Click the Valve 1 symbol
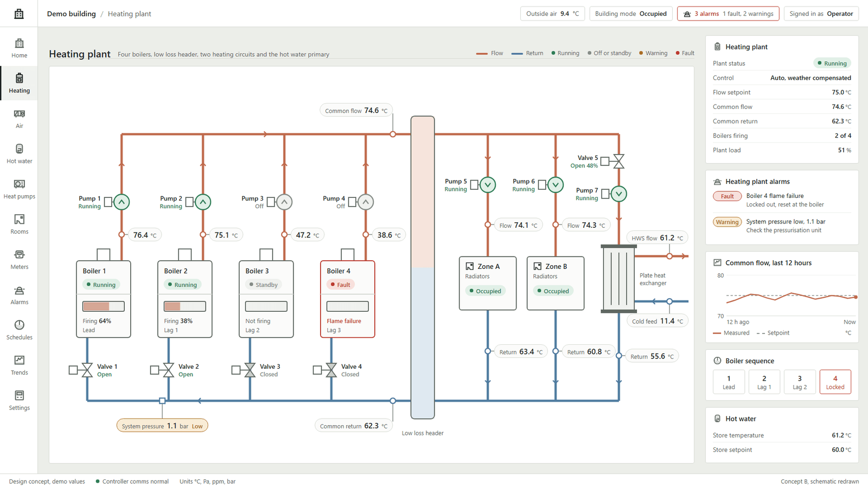Image resolution: width=868 pixels, height=488 pixels. (x=87, y=370)
